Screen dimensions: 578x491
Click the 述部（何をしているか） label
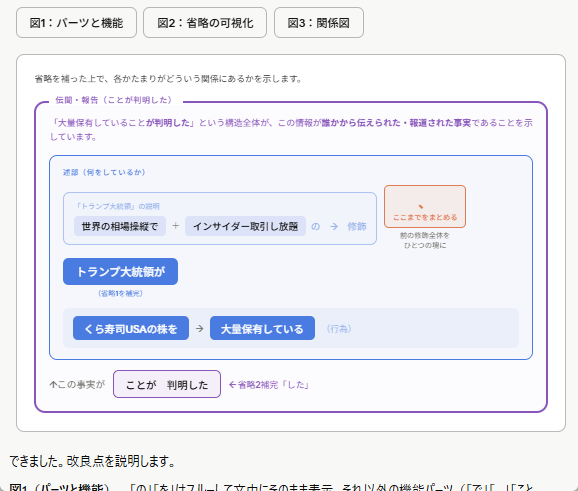pyautogui.click(x=104, y=172)
